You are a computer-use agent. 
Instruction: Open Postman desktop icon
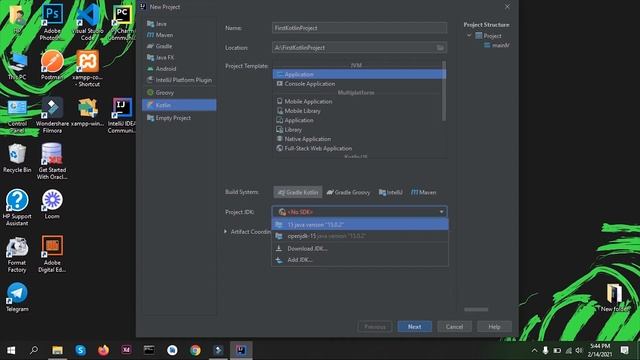tap(52, 64)
